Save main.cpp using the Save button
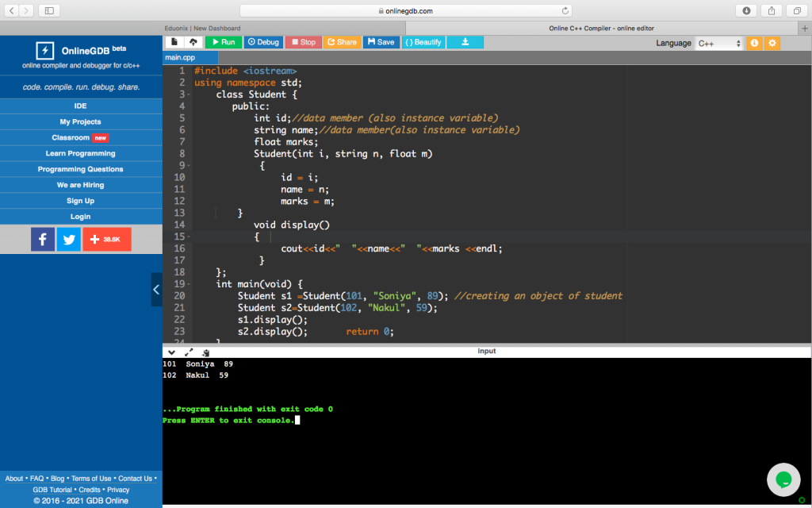Screen dimensions: 812x508 381,42
